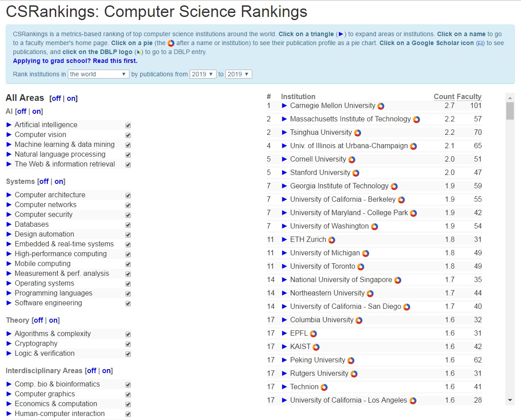Image resolution: width=521 pixels, height=420 pixels.
Task: Open the end year 2019 dropdown
Action: [238, 74]
